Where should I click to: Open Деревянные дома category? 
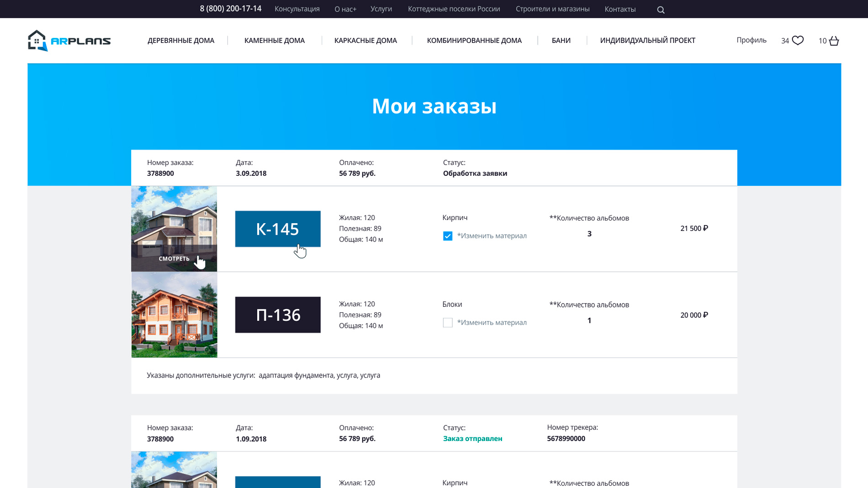tap(181, 41)
